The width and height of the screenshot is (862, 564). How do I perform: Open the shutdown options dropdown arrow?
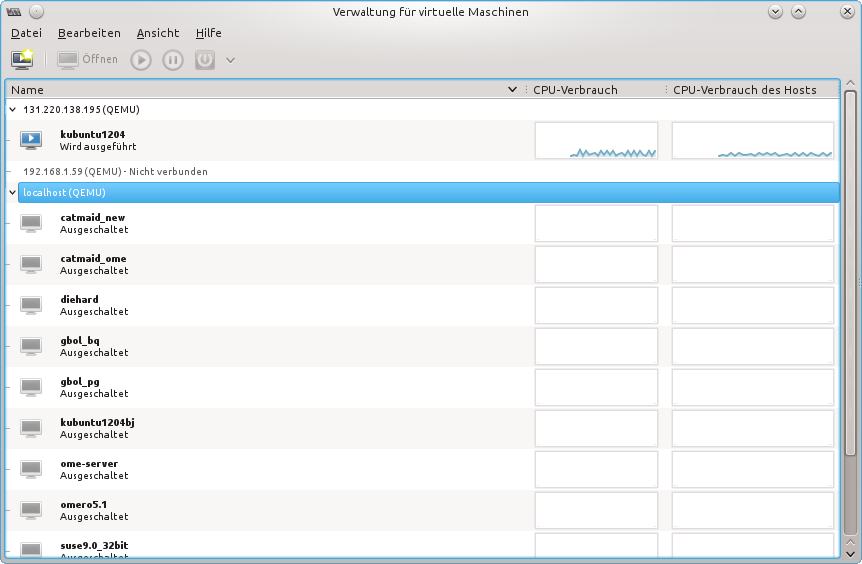coord(231,60)
